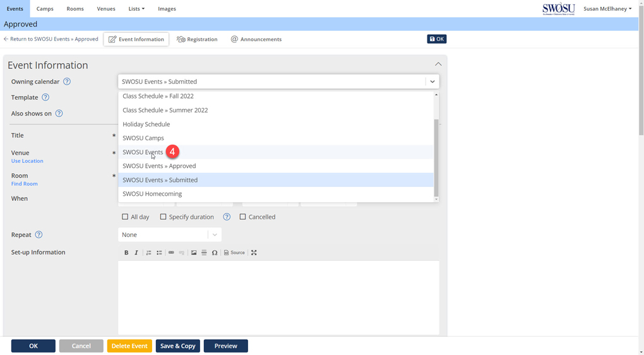The height and width of the screenshot is (355, 644).
Task: Open the Repeat dropdown showing None
Action: click(x=170, y=234)
